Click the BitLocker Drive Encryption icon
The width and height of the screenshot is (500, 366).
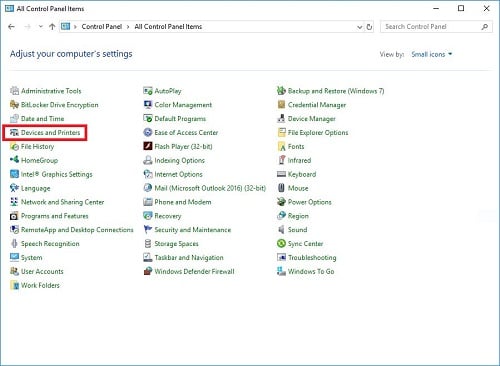[14, 105]
